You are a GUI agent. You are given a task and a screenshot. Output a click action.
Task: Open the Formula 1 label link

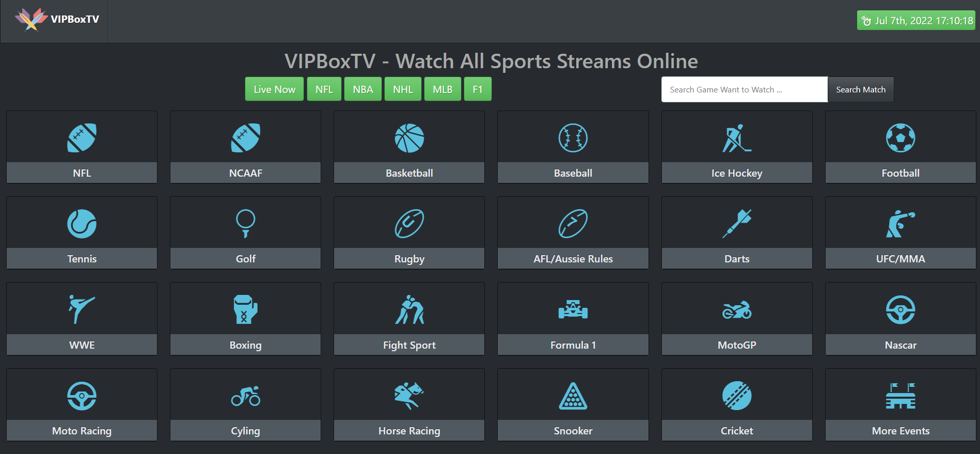(x=573, y=345)
